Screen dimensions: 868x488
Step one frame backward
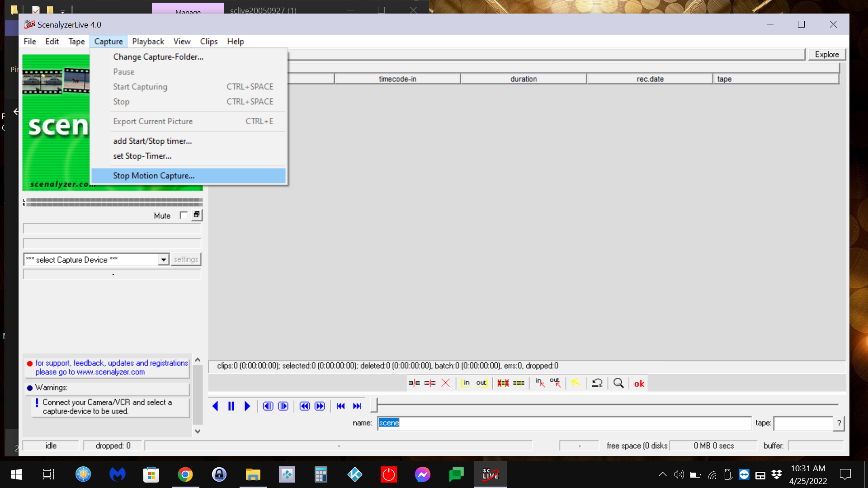click(x=268, y=406)
